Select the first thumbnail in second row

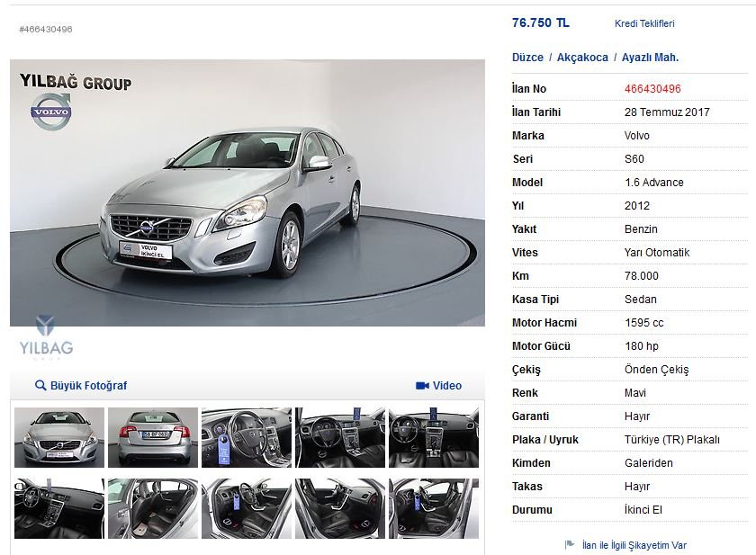click(x=59, y=508)
